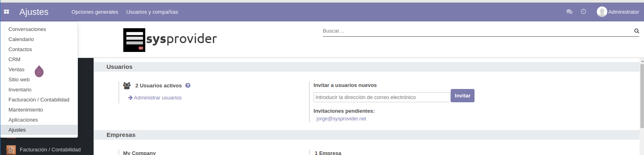
Task: Click the Administrator avatar picture
Action: (x=602, y=12)
